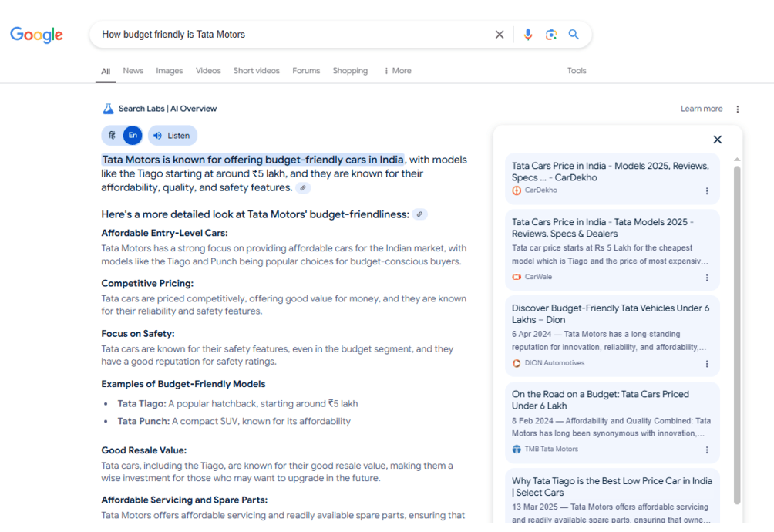Go to the News tab
Image resolution: width=774 pixels, height=532 pixels.
(133, 71)
